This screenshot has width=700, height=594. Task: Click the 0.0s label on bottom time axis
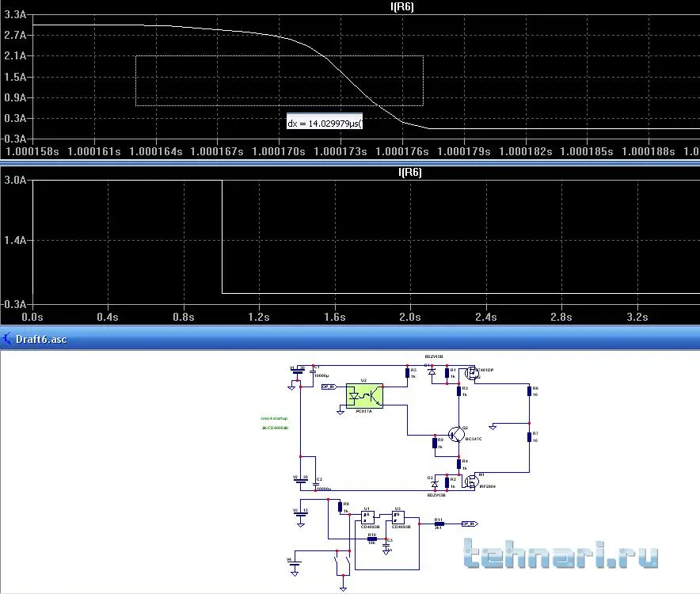(32, 317)
